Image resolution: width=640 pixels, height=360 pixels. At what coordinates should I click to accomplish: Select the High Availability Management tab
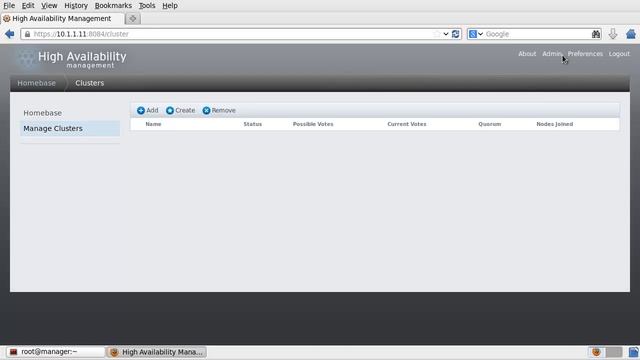coord(62,18)
